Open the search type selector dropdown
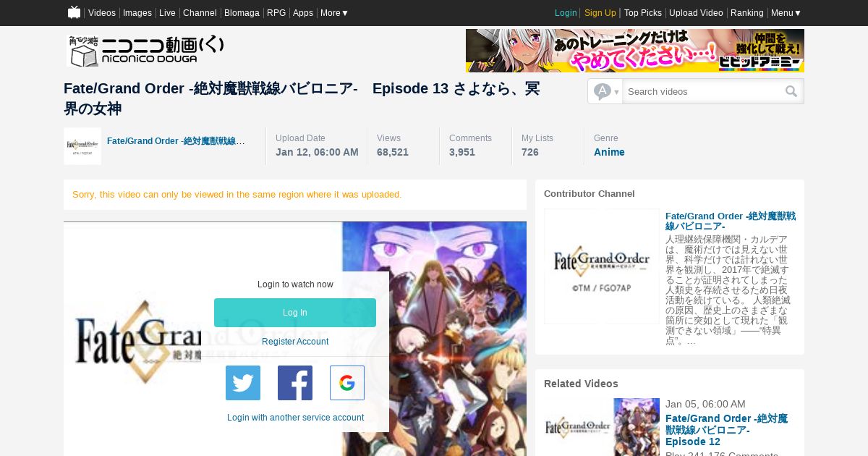The height and width of the screenshot is (456, 868). (x=606, y=91)
